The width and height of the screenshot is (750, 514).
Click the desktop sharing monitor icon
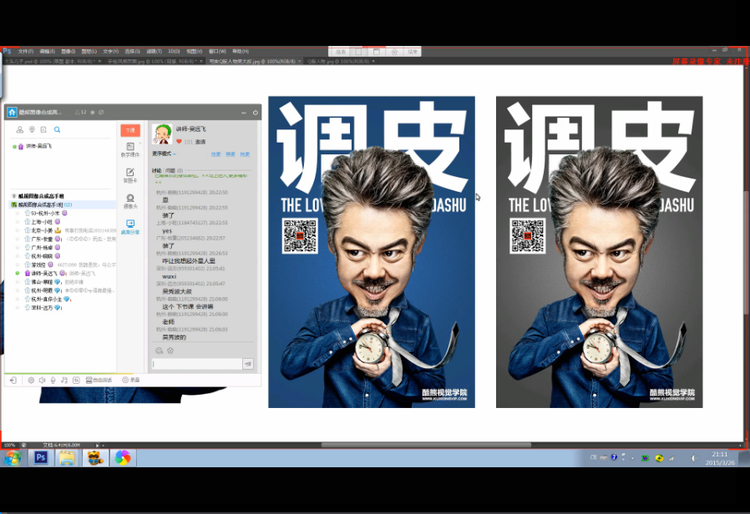(130, 227)
